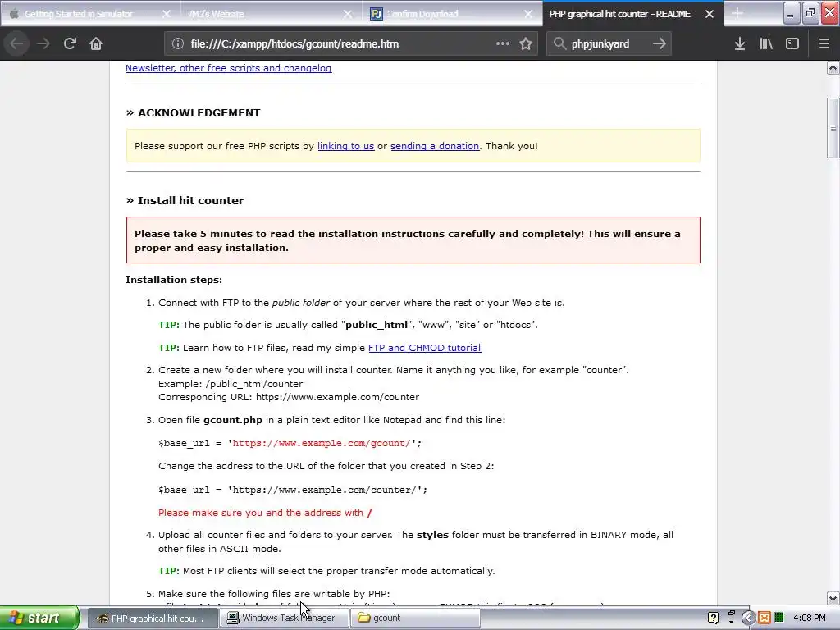Screen dimensions: 840x630
Task: Open the XAMPP tray icon
Action: pyautogui.click(x=765, y=618)
